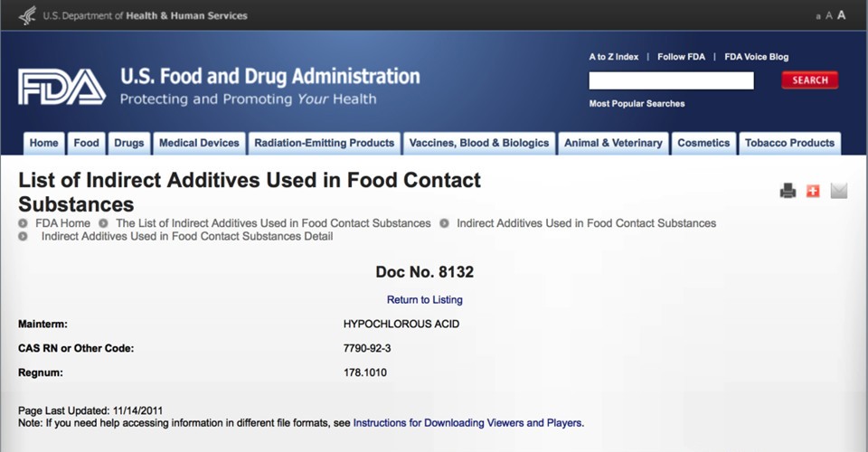Open the A to Z Index link

(x=614, y=57)
